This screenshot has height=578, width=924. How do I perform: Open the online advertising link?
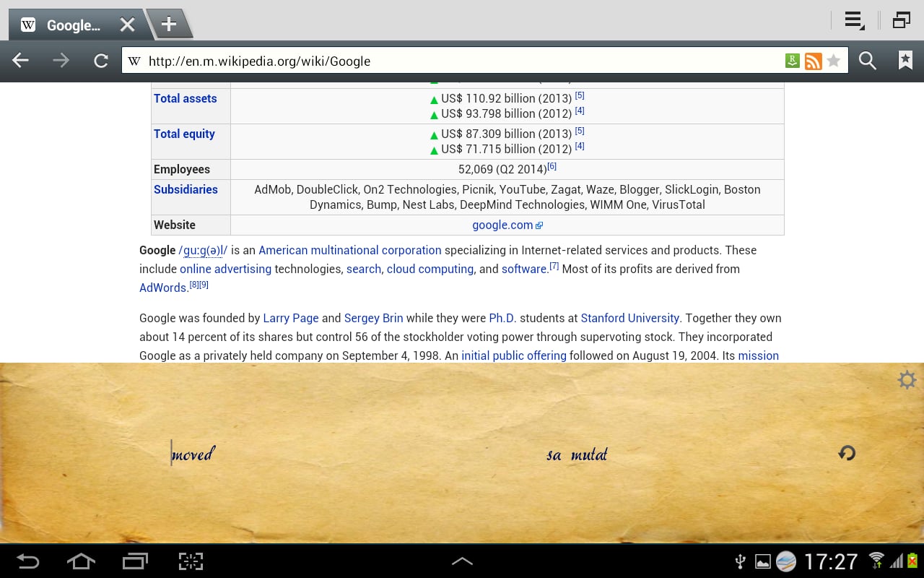click(x=226, y=269)
